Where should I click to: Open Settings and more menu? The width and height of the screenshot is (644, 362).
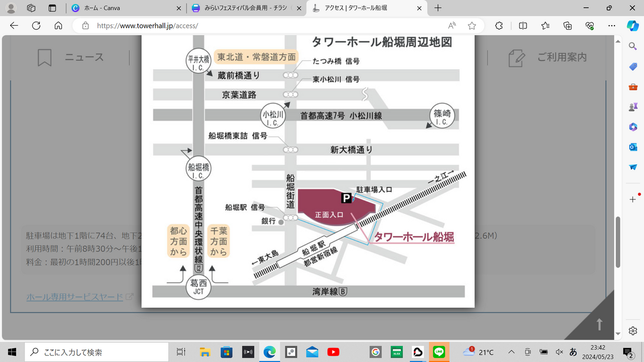[612, 26]
